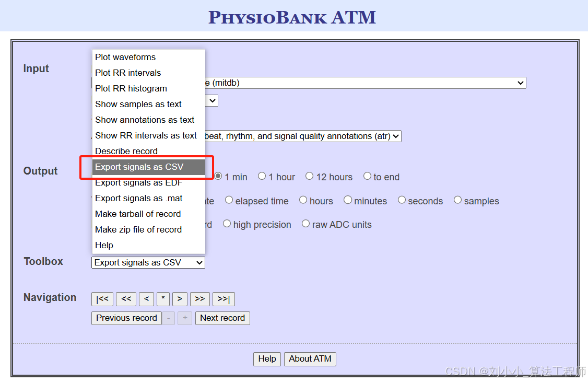Choose 'samples' time format radio
The height and width of the screenshot is (382, 588).
[457, 200]
